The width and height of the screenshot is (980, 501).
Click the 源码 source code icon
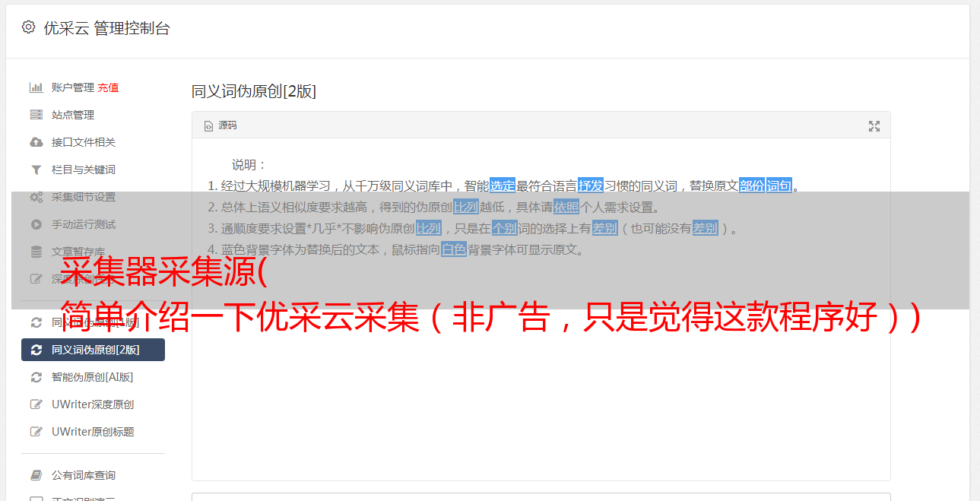[x=208, y=126]
